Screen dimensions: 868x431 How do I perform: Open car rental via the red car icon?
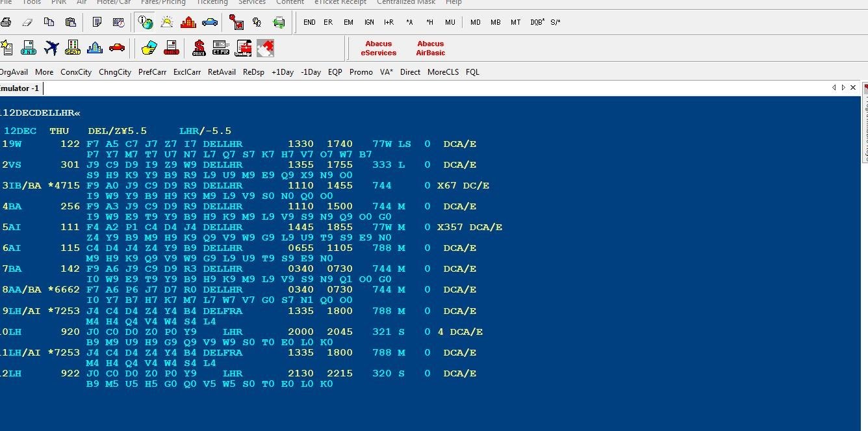[x=116, y=47]
